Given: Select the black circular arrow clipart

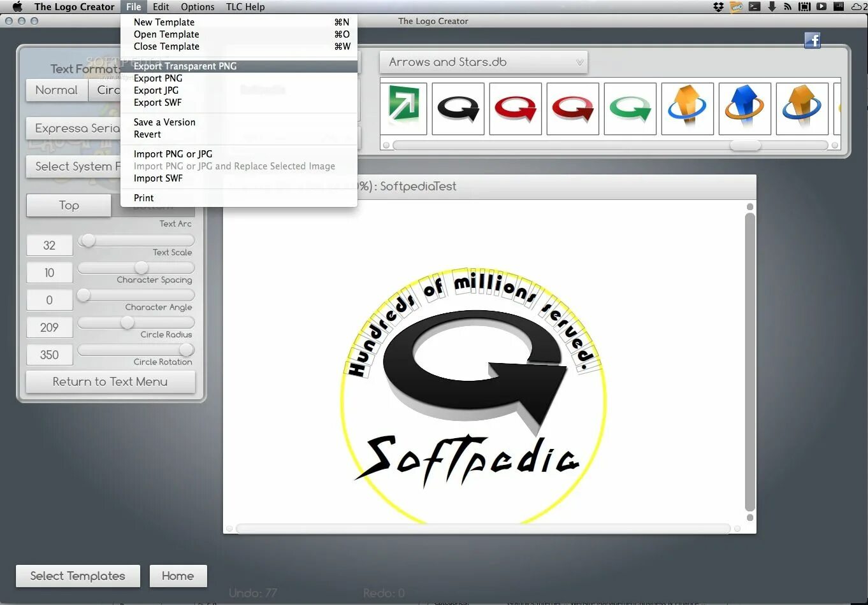Looking at the screenshot, I should [458, 109].
